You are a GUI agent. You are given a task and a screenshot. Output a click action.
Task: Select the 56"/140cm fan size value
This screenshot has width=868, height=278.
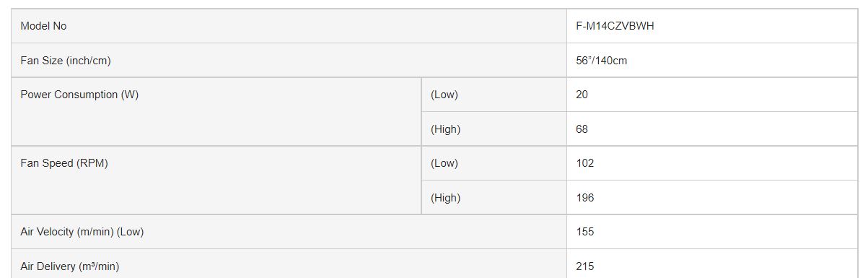pyautogui.click(x=601, y=61)
